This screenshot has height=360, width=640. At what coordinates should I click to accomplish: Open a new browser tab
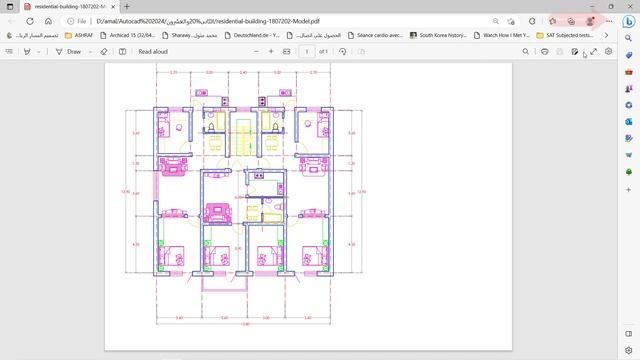point(127,7)
